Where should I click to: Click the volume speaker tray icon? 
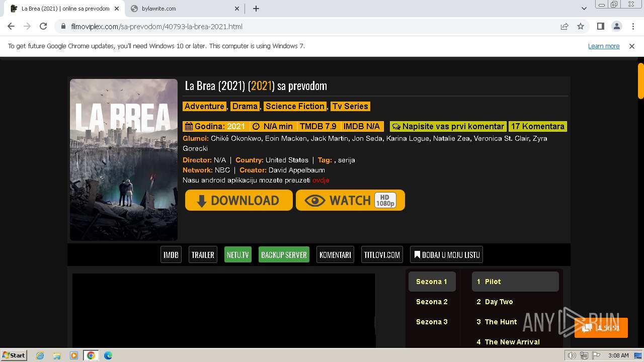[x=572, y=355]
